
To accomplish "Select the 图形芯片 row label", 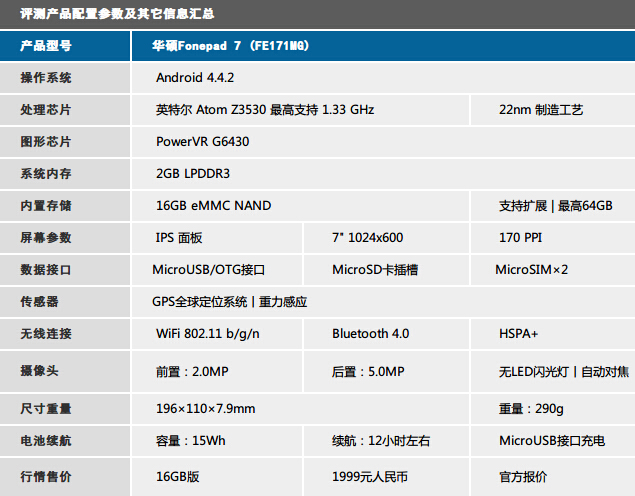I will click(65, 142).
